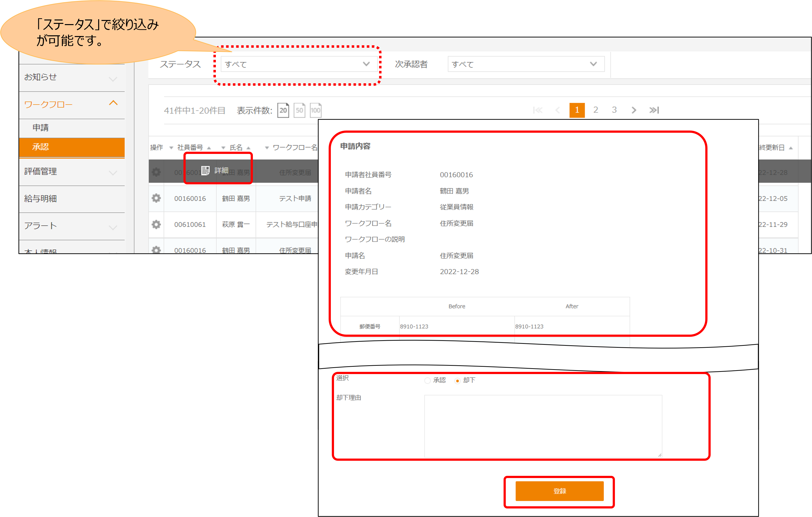Click gear icon in 萩原 貫一 row
The image size is (812, 517).
(x=156, y=225)
